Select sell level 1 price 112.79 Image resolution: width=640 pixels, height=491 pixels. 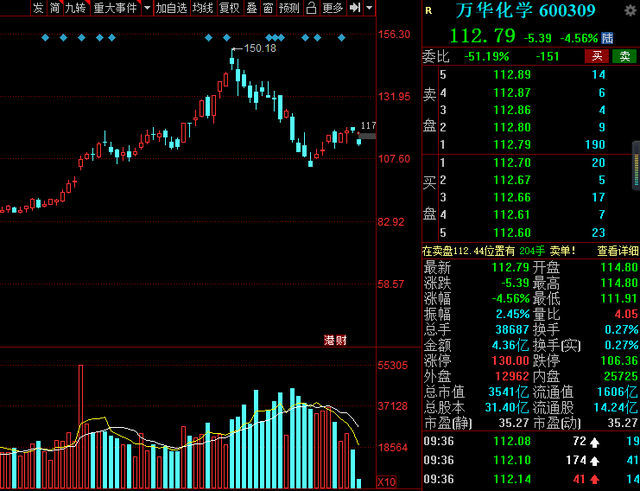pyautogui.click(x=512, y=145)
